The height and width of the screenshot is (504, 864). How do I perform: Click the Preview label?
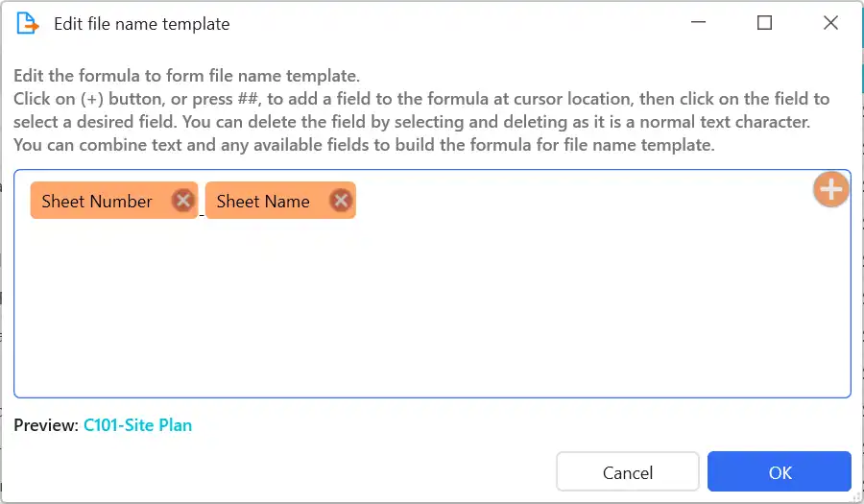coord(46,425)
